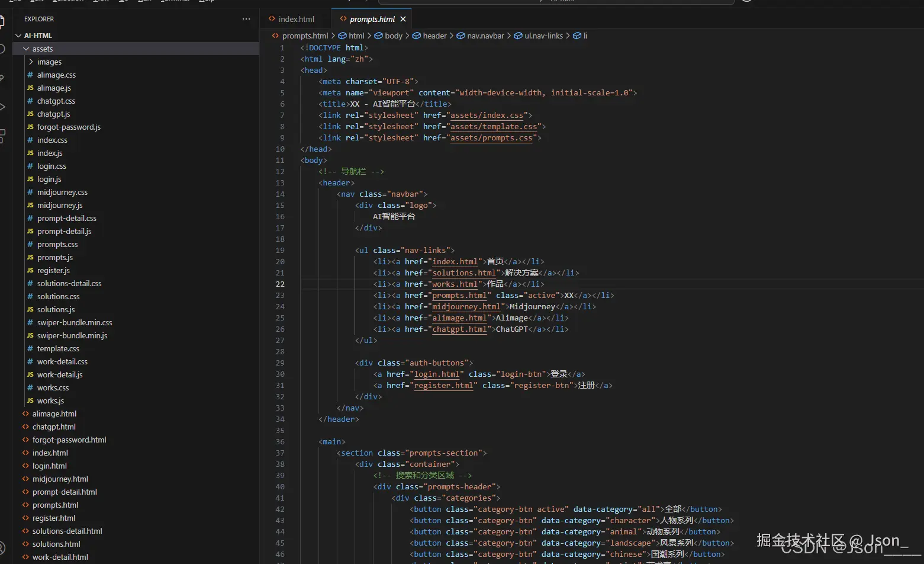Click the Accounts icon in activity bar
The width and height of the screenshot is (924, 564).
pos(2,548)
